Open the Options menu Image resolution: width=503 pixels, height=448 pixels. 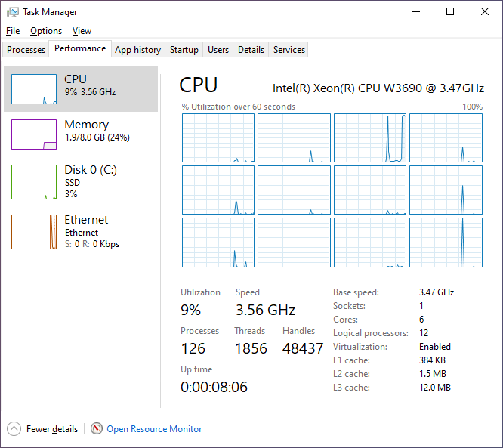pyautogui.click(x=46, y=31)
